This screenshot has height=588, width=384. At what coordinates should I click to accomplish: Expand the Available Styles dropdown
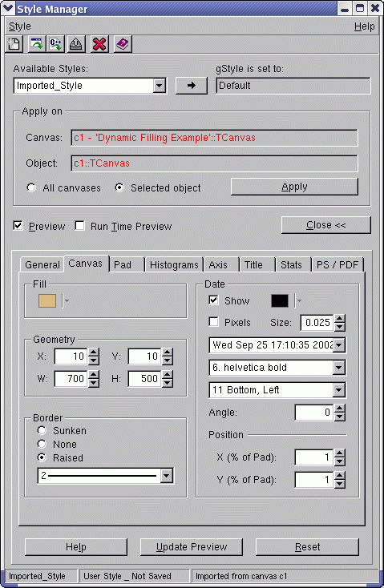[160, 86]
